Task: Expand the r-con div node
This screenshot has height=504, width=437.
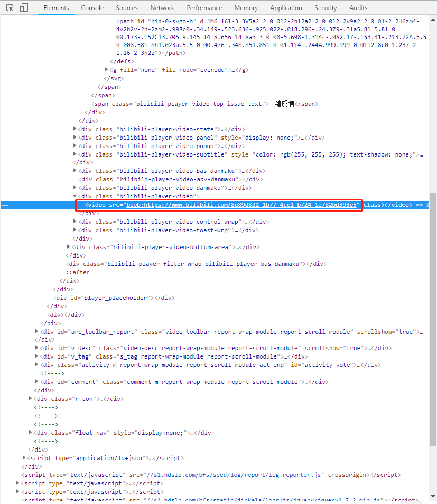Action: 31,398
